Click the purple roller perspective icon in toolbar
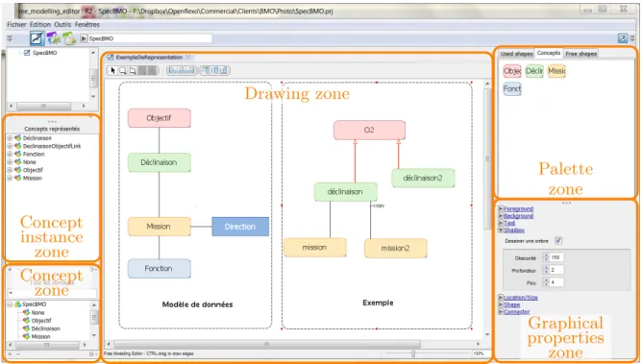643x364 pixels. click(53, 38)
